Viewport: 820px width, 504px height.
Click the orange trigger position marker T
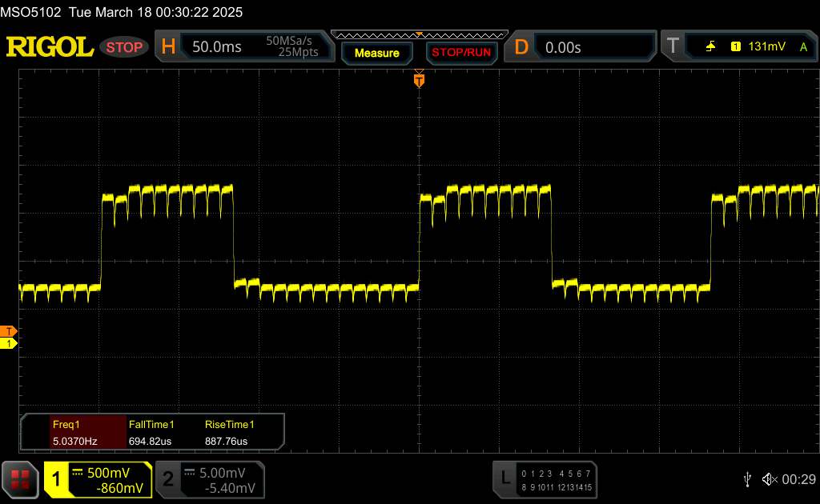[419, 80]
